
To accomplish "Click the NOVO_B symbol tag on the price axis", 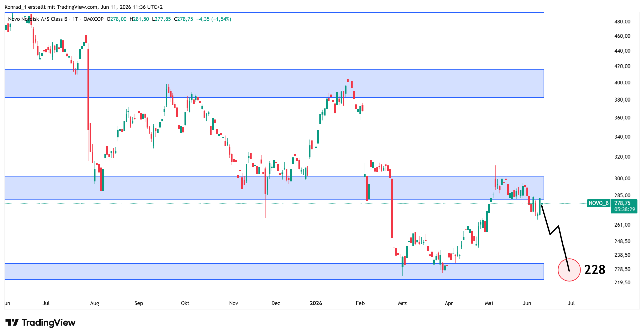I will (598, 203).
